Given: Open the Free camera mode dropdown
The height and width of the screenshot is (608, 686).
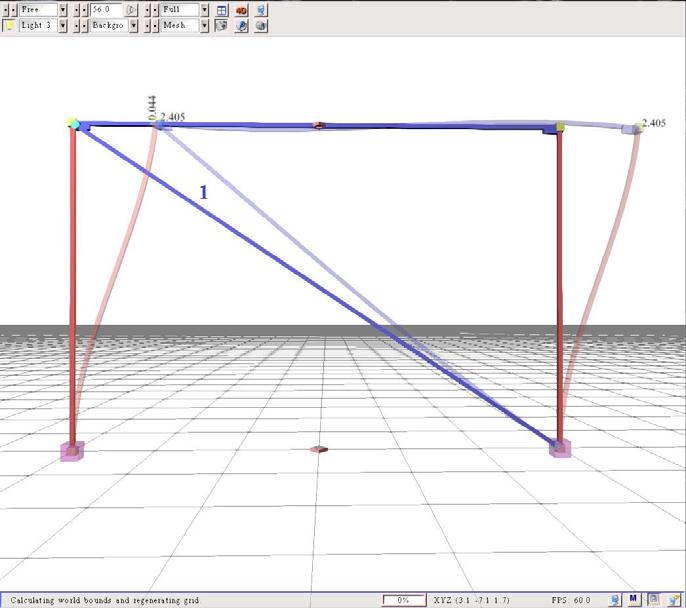Looking at the screenshot, I should point(63,9).
